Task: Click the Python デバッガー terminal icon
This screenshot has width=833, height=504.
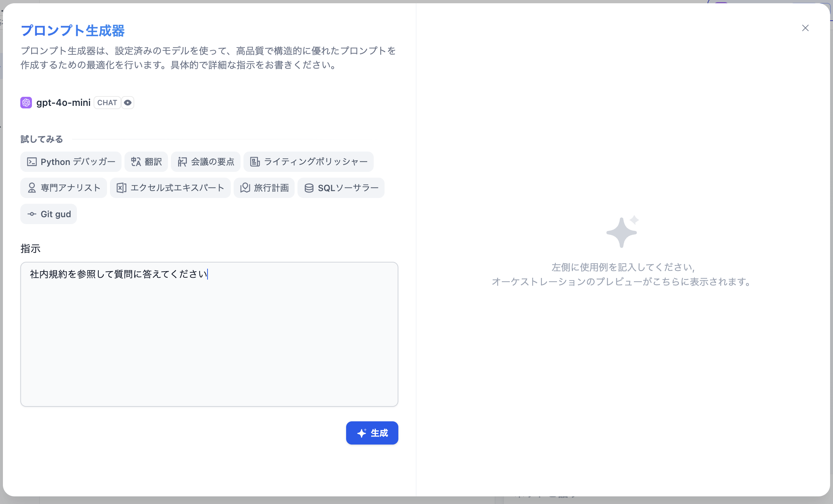Action: (32, 162)
